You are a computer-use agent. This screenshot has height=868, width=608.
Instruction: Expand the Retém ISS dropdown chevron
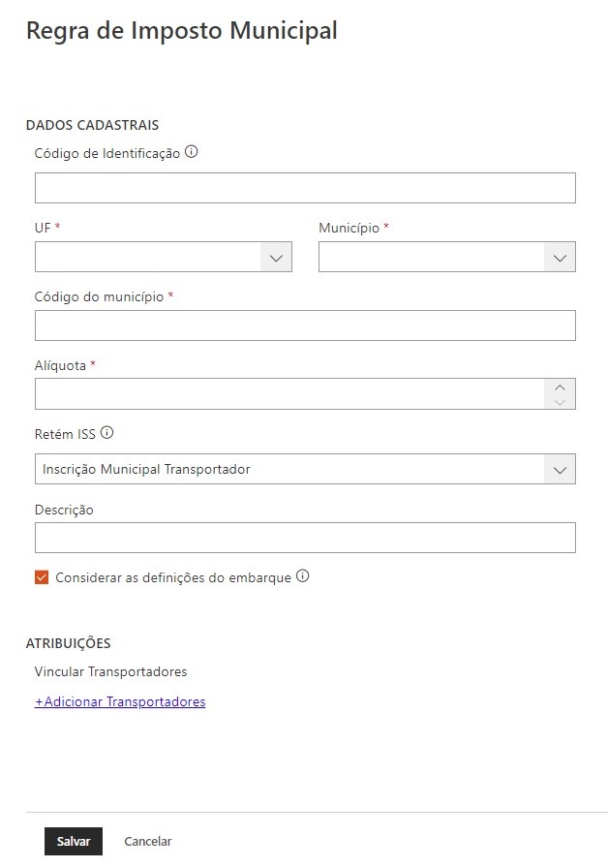coord(560,469)
